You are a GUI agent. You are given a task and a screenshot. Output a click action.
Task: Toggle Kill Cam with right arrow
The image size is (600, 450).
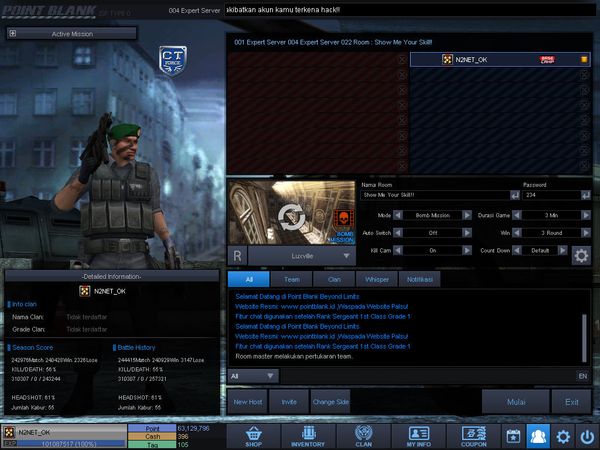(467, 250)
